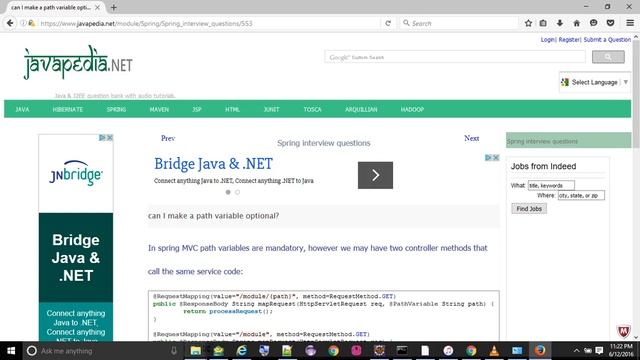The height and width of the screenshot is (360, 640).
Task: Show hidden system tray icons
Action: (576, 351)
